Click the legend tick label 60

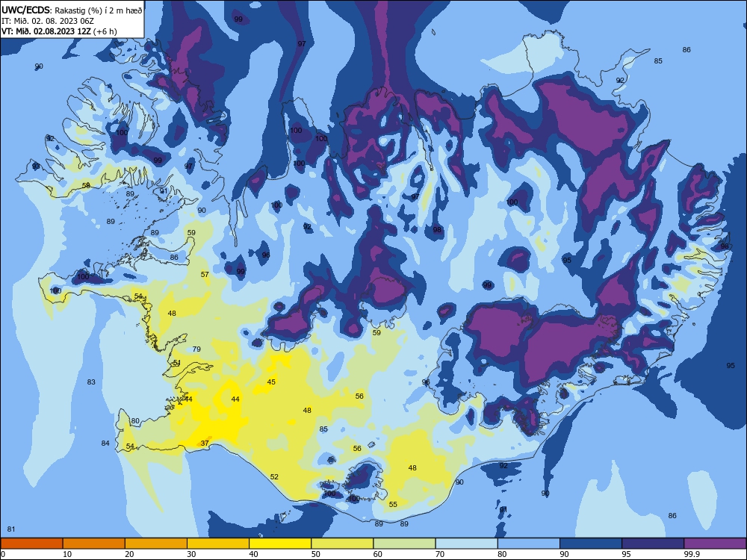coord(378,554)
